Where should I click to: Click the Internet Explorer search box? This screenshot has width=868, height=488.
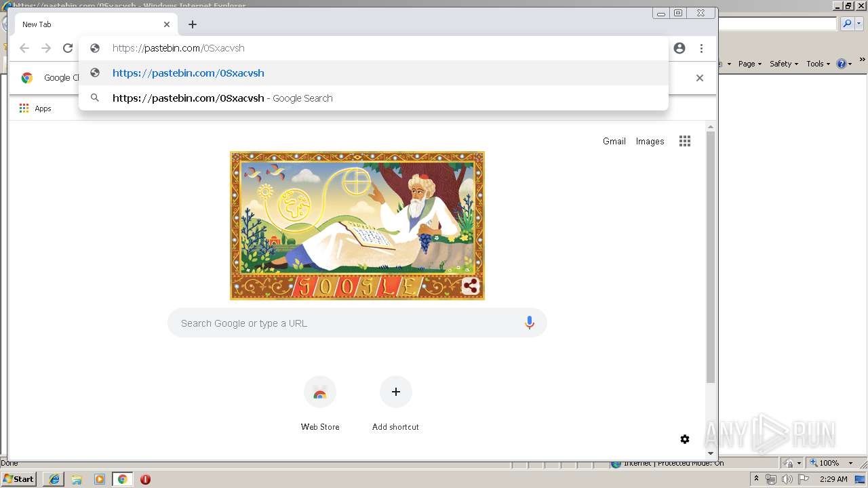pos(777,24)
